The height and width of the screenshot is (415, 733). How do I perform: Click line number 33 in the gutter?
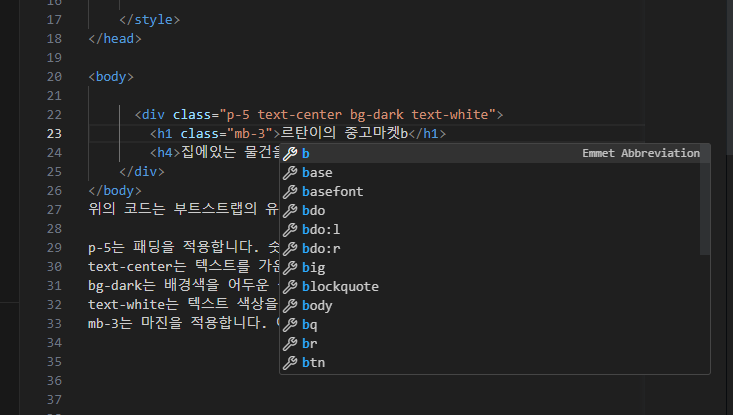54,324
